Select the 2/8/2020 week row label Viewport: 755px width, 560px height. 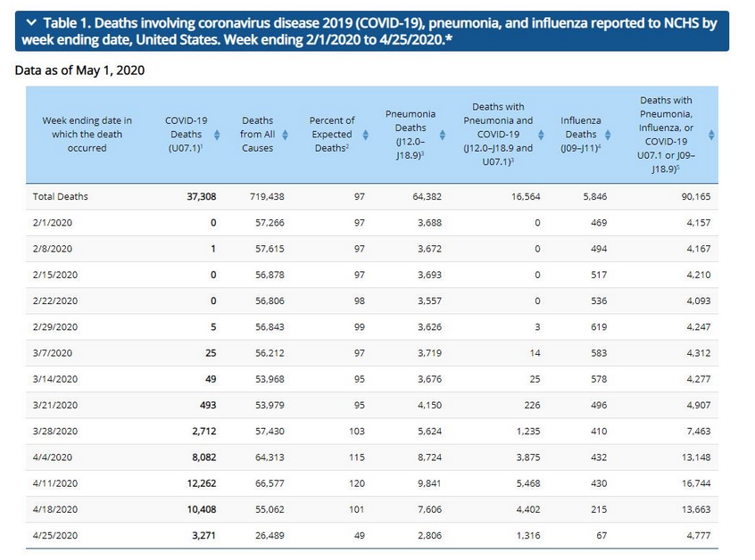tap(53, 249)
